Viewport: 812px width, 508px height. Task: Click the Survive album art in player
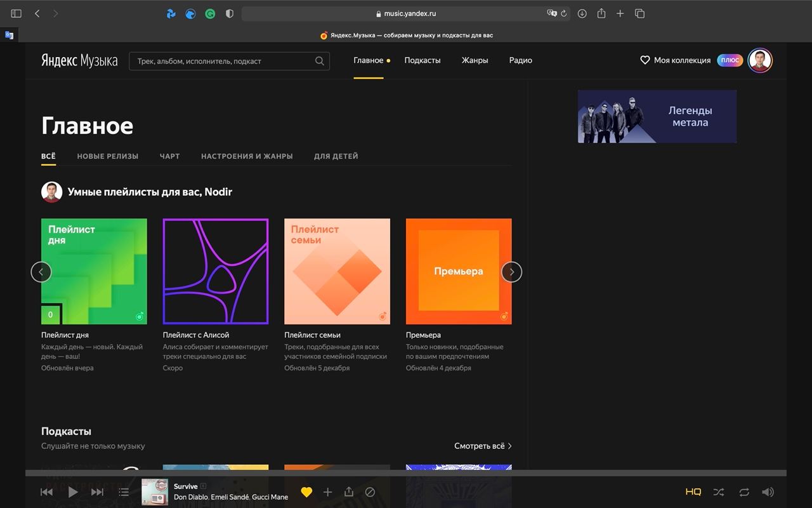(155, 492)
